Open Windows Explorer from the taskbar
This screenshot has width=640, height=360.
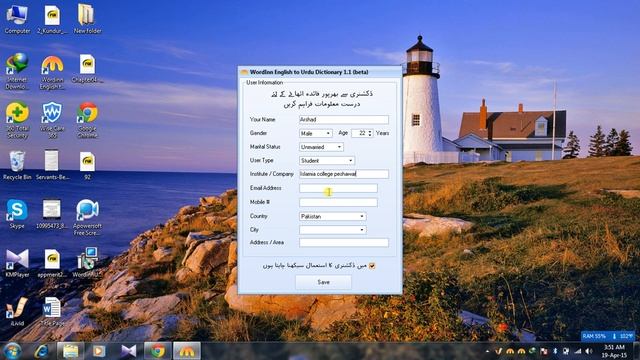(70, 351)
